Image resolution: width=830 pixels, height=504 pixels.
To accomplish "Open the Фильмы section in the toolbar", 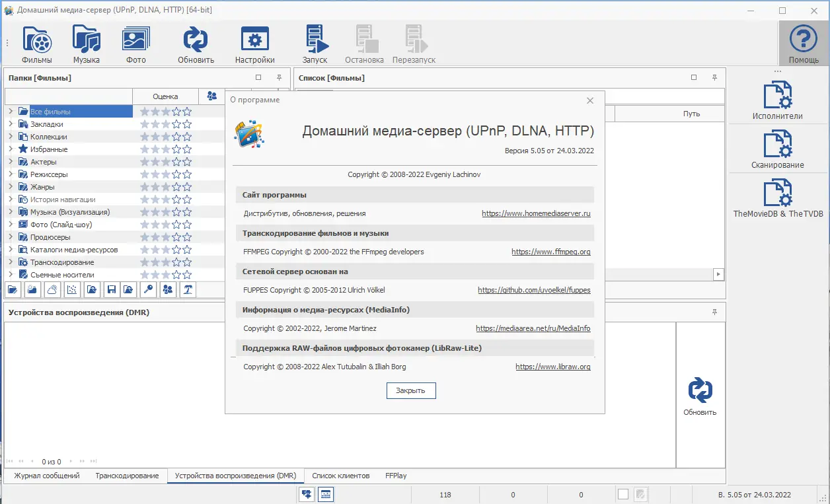I will 37,44.
